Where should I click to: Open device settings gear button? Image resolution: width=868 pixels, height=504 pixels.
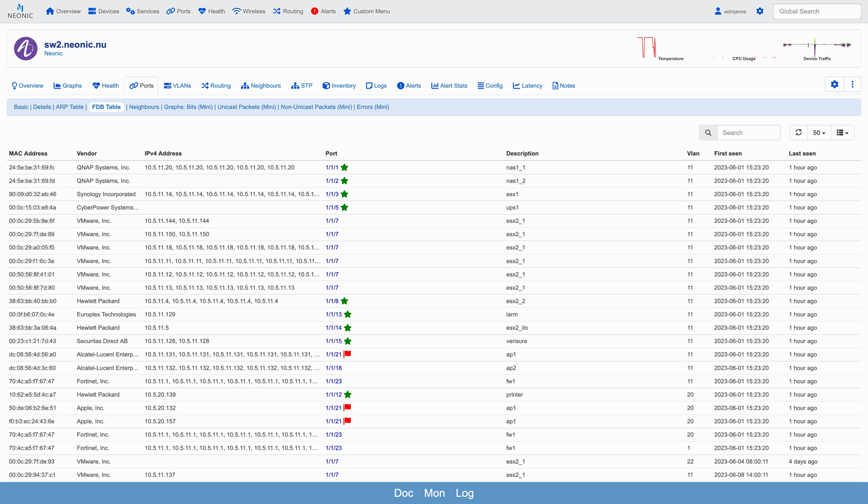point(835,85)
